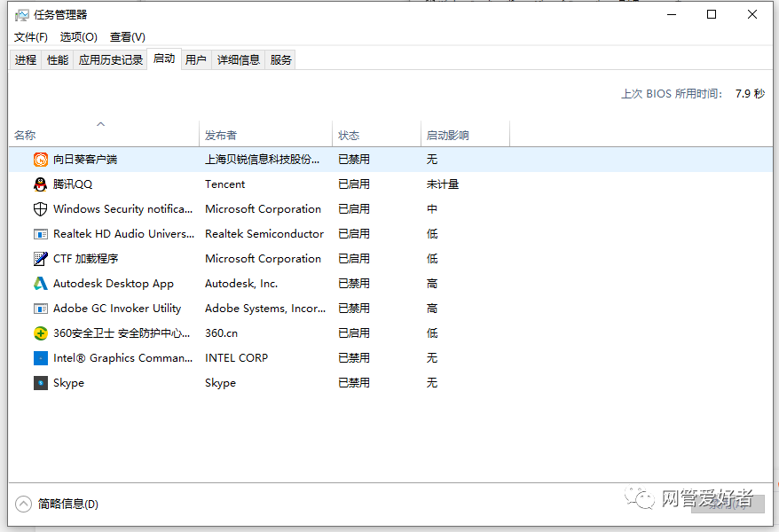The width and height of the screenshot is (779, 532).
Task: Collapse to 简略信息 view
Action: tap(57, 505)
